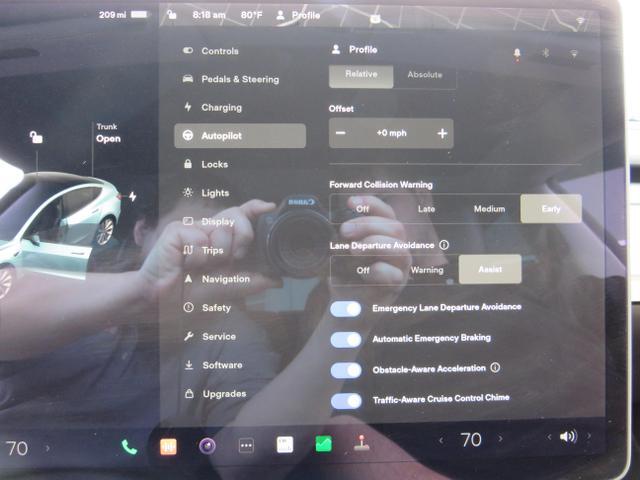This screenshot has width=640, height=480.
Task: Open the Controls menu
Action: pos(211,51)
